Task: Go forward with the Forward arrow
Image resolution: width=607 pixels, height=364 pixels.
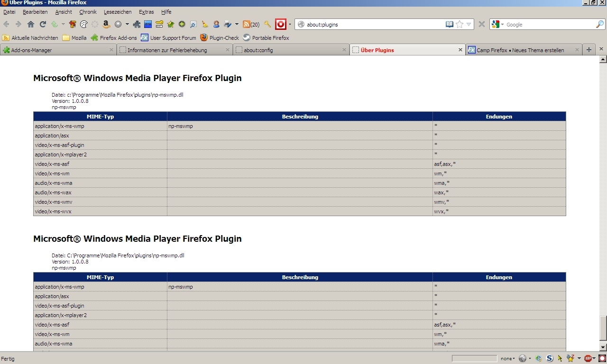Action: (18, 24)
